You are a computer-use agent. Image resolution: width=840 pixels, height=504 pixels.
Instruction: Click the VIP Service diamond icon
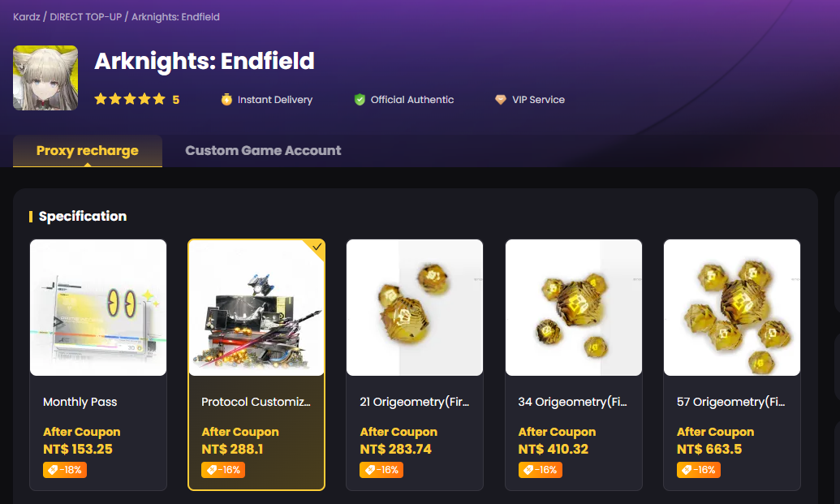pos(501,100)
